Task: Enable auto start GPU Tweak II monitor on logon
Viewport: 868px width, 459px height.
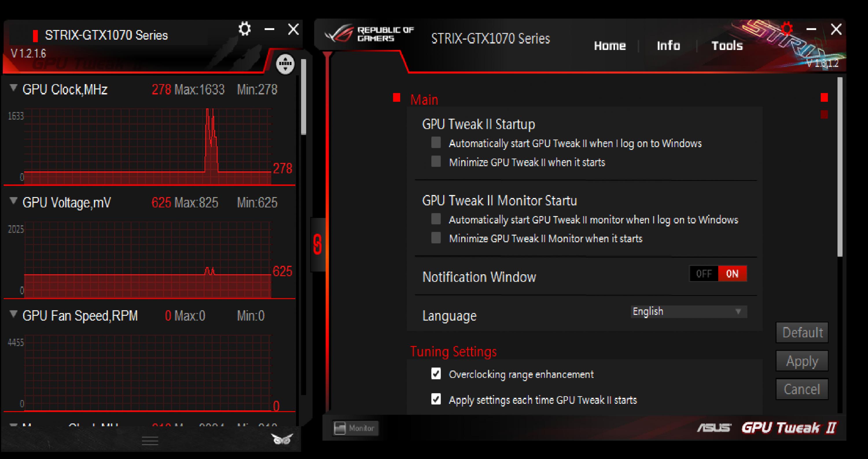Action: (x=436, y=219)
